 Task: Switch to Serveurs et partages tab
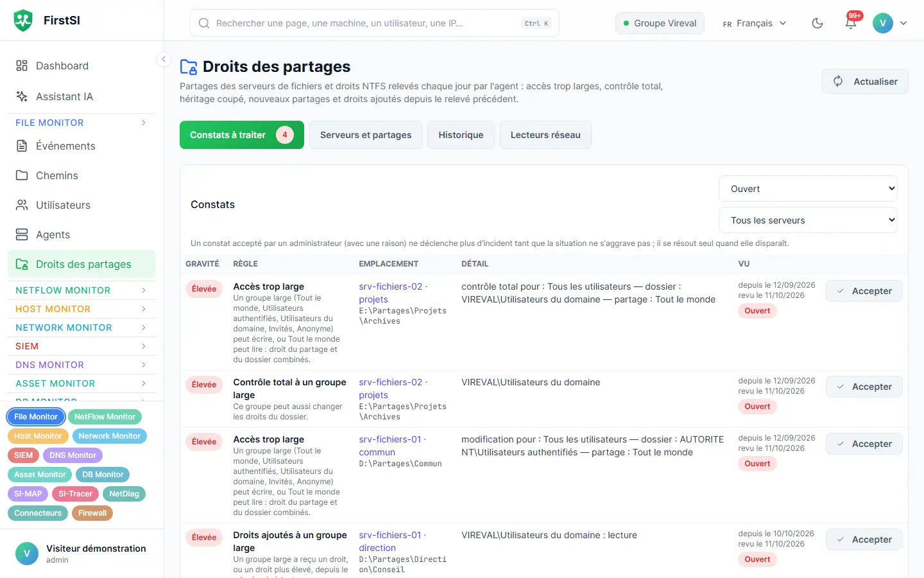366,135
